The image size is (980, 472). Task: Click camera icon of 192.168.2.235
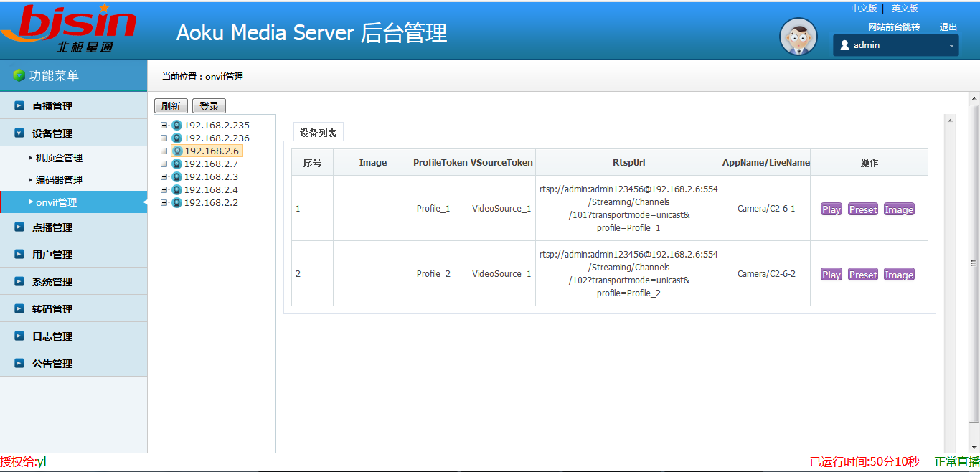coord(177,126)
